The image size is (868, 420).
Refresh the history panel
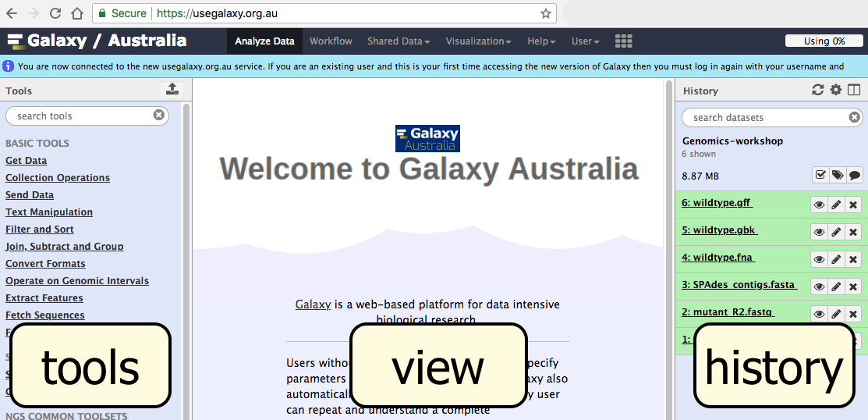(x=817, y=90)
